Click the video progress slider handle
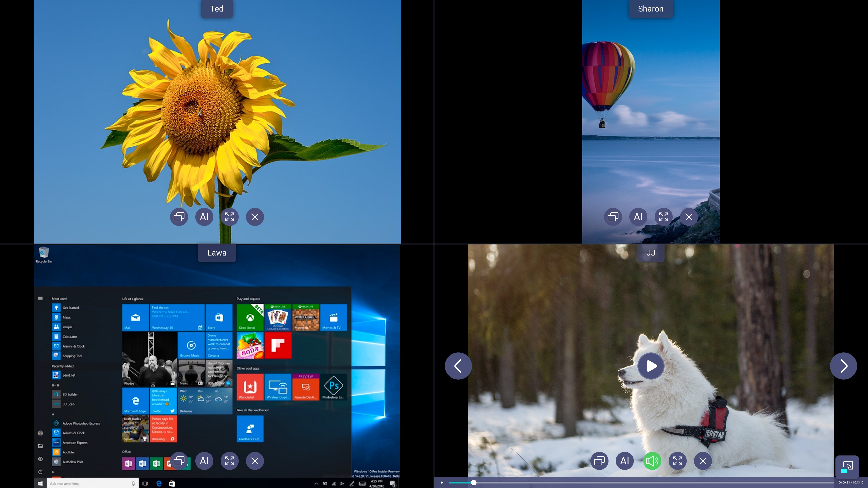 474,483
